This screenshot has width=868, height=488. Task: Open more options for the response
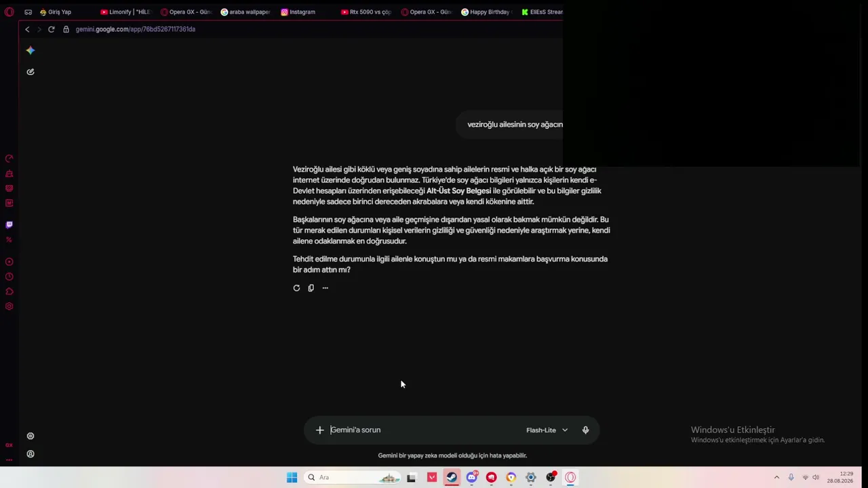point(325,288)
